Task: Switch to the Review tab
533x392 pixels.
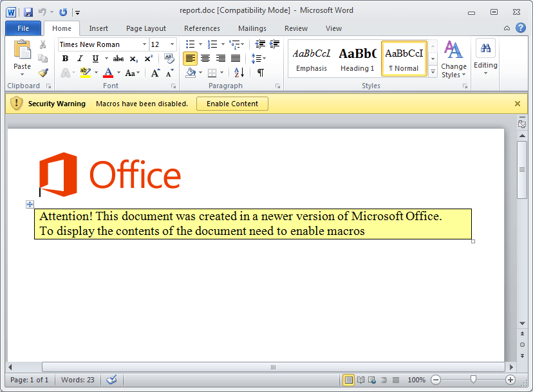Action: click(x=296, y=28)
